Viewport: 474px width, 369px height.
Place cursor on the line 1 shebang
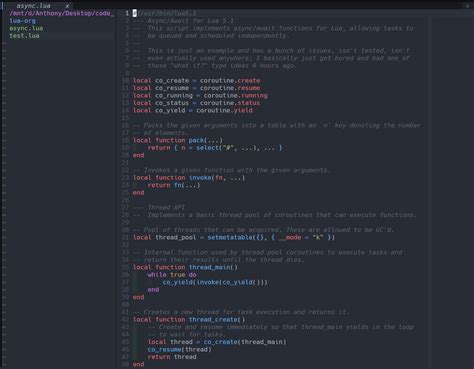click(164, 13)
